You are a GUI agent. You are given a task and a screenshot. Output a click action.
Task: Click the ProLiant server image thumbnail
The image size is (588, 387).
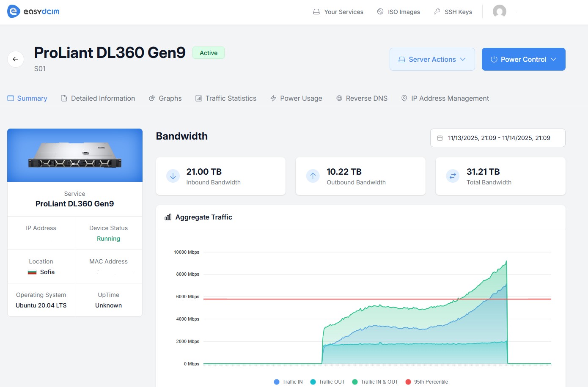tap(75, 155)
